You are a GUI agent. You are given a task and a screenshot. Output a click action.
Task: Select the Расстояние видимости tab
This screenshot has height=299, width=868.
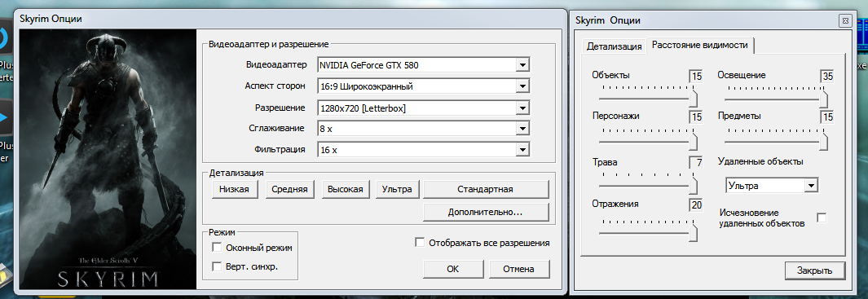(700, 45)
